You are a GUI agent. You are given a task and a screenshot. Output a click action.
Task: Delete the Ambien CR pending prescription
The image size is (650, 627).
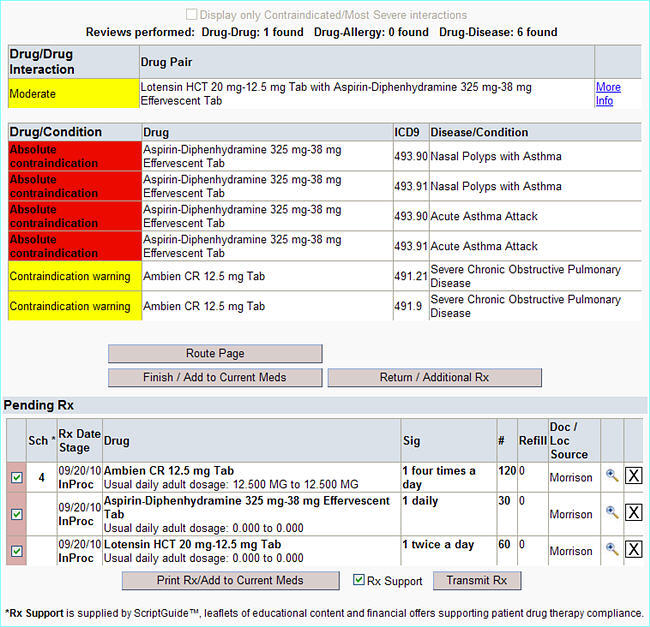point(633,477)
